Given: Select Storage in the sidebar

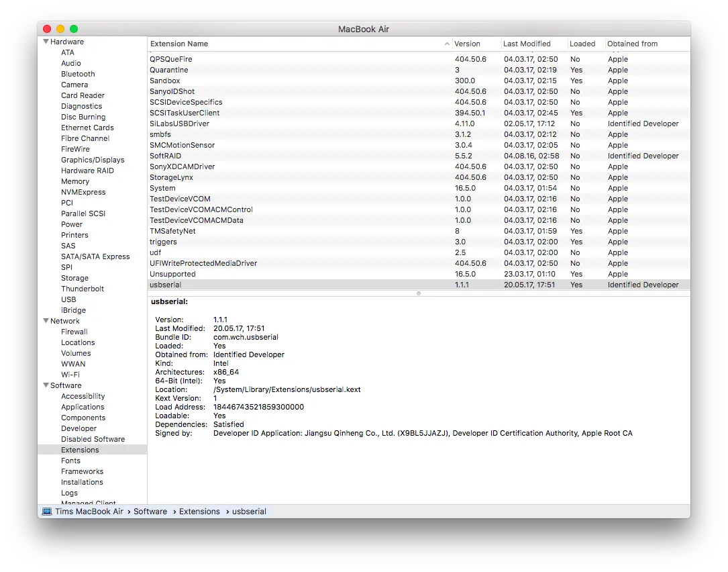Looking at the screenshot, I should click(74, 278).
